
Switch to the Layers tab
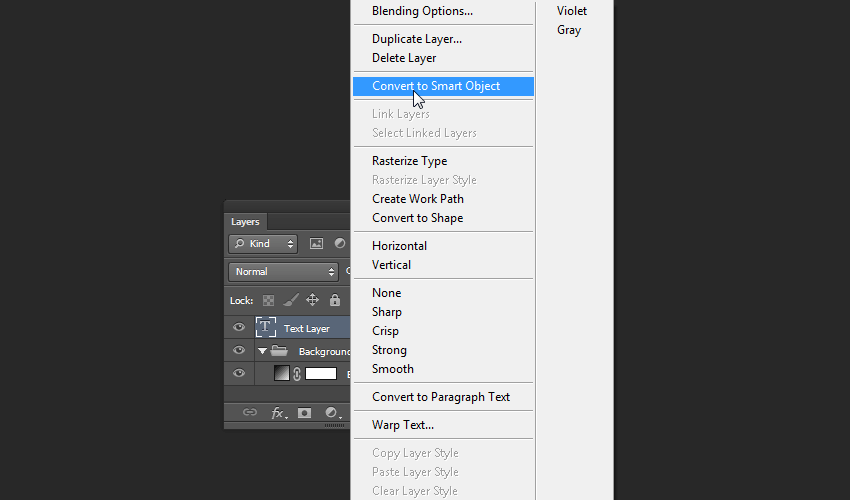coord(245,222)
